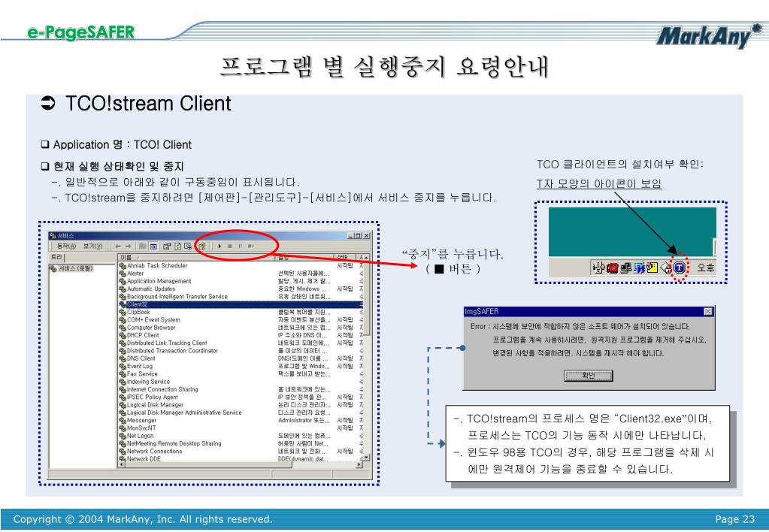Screen dimensions: 769x532
Task: Click the Export list toolbar icon
Action: coord(188,246)
